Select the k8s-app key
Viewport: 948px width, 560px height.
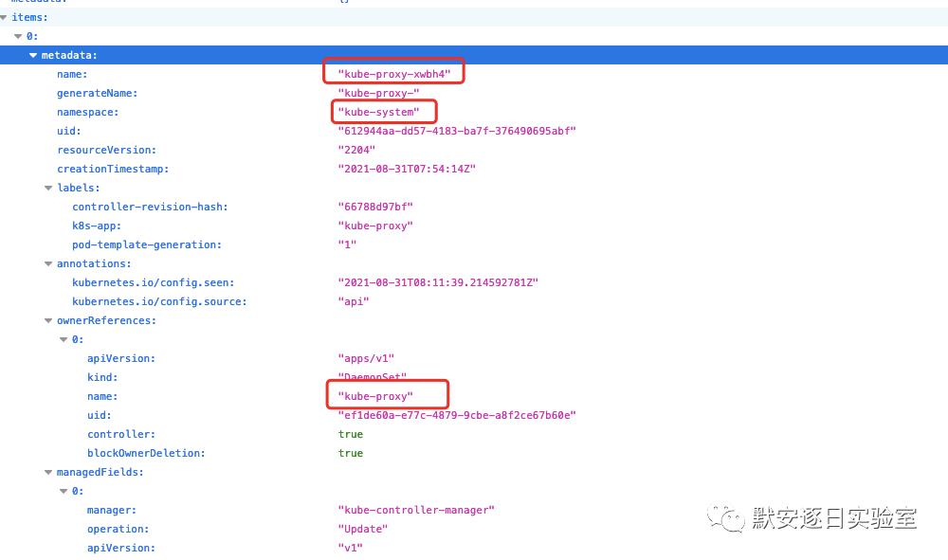click(97, 226)
